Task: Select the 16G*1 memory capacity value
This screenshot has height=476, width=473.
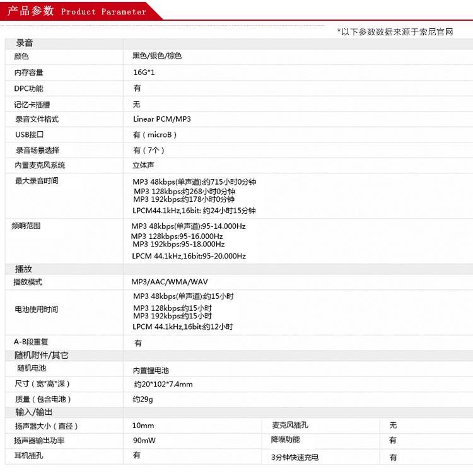Action: coord(143,73)
